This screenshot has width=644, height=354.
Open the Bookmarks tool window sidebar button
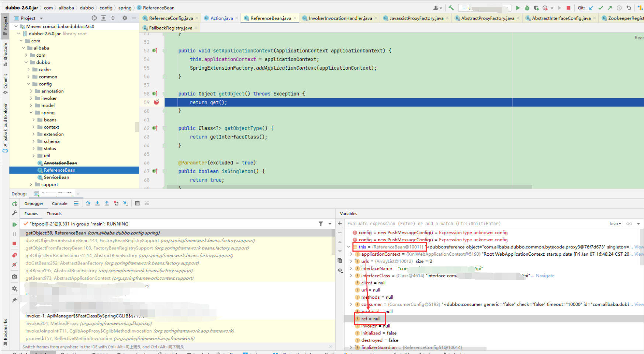click(5, 332)
